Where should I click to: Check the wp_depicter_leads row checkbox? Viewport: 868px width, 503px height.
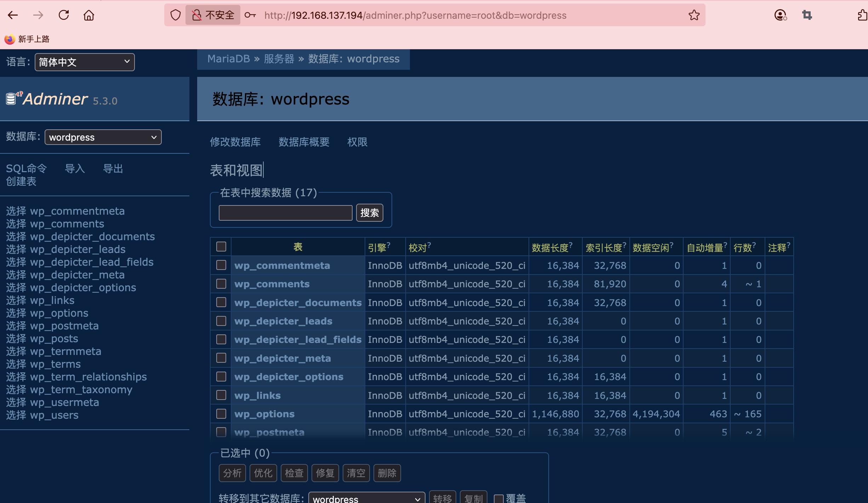(x=221, y=321)
